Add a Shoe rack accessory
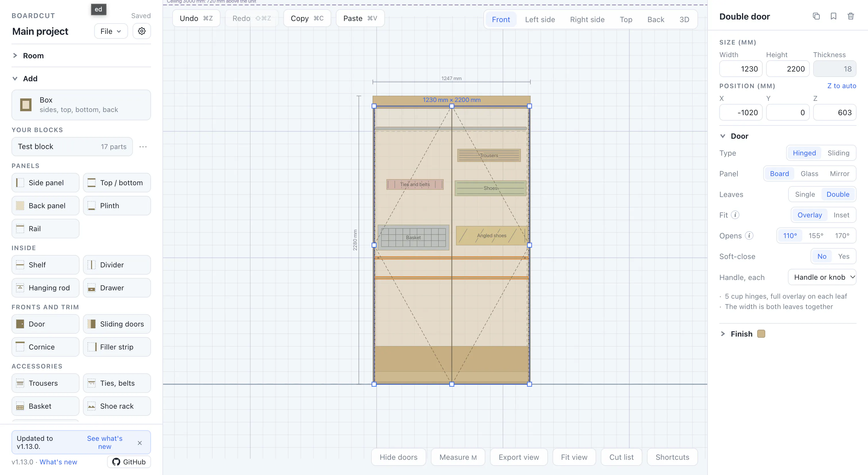Image resolution: width=868 pixels, height=475 pixels. pyautogui.click(x=117, y=406)
